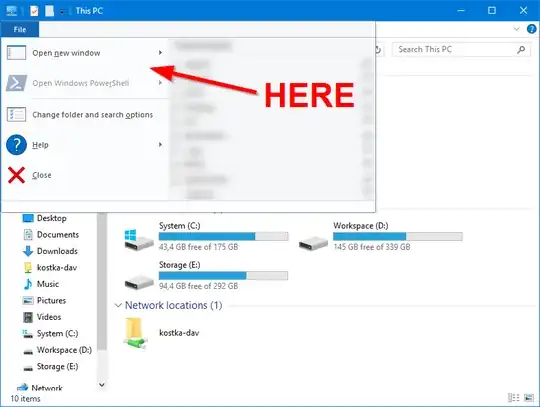Click the kostka-dav network location label
Image resolution: width=540 pixels, height=407 pixels.
pyautogui.click(x=179, y=333)
